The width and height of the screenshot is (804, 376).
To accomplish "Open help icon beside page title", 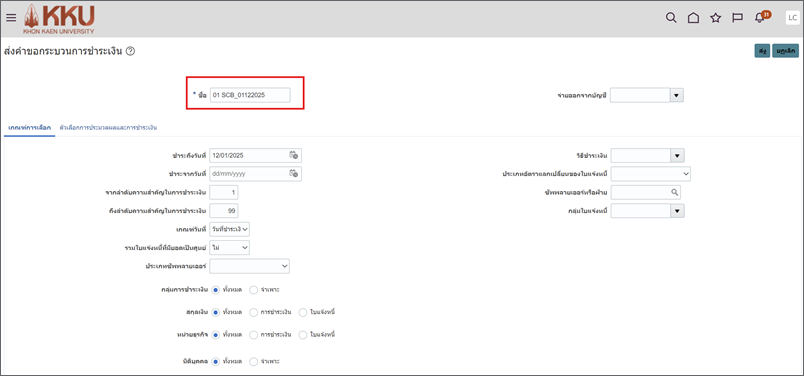I will point(130,51).
